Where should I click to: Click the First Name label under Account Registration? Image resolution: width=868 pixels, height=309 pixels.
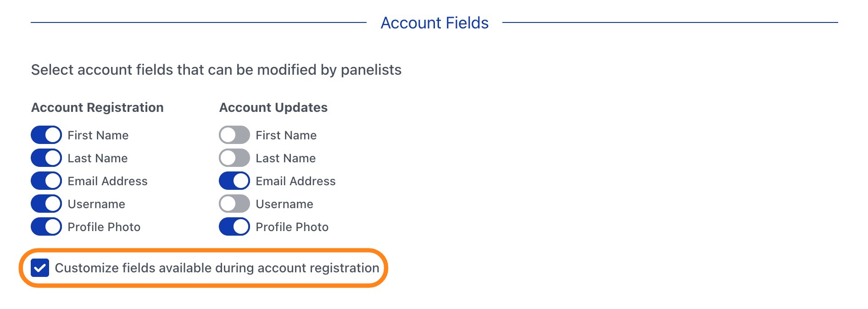click(98, 135)
